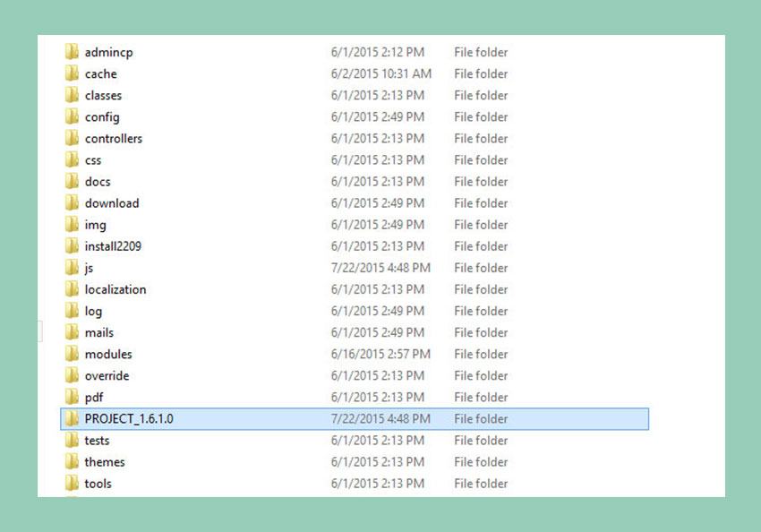The height and width of the screenshot is (532, 761).
Task: Click the mails folder label
Action: click(x=98, y=332)
